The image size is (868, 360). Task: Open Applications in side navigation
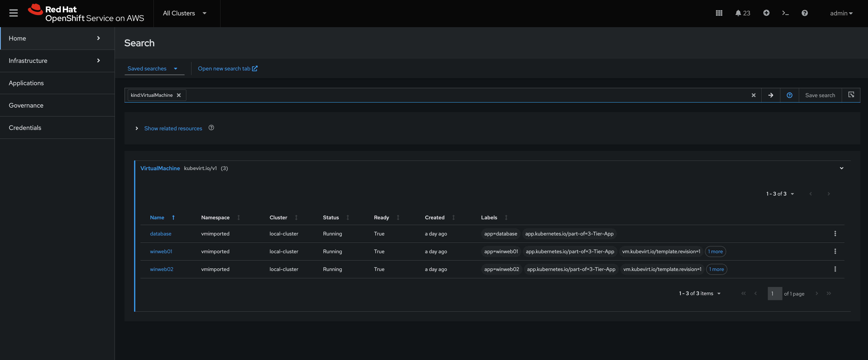(57, 83)
